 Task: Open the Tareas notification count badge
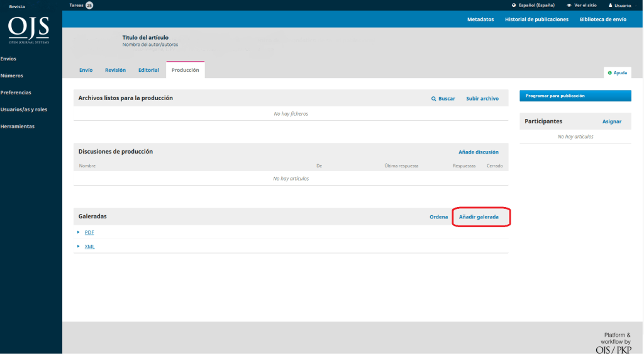pos(89,5)
